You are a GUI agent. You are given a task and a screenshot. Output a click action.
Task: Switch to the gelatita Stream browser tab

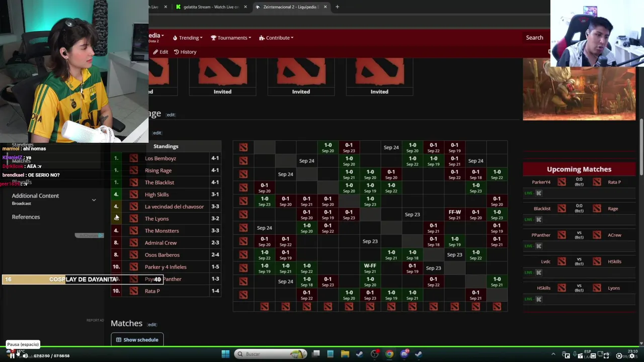click(211, 7)
